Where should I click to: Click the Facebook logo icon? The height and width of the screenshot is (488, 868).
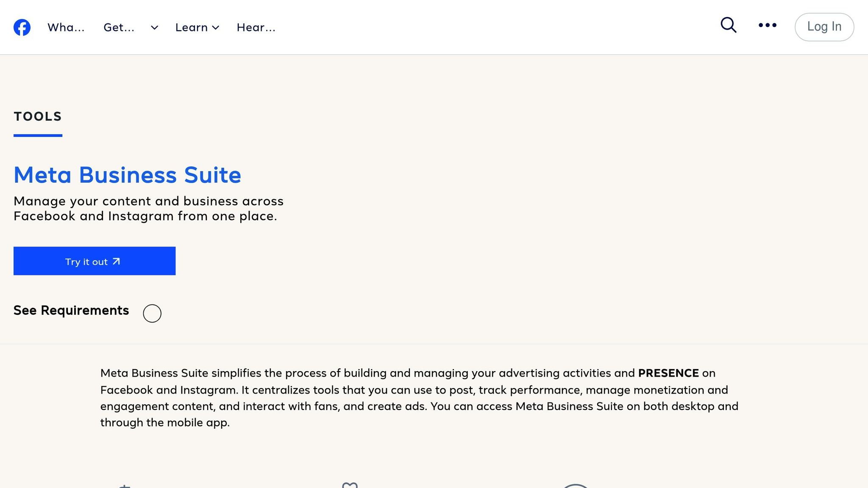pyautogui.click(x=22, y=27)
